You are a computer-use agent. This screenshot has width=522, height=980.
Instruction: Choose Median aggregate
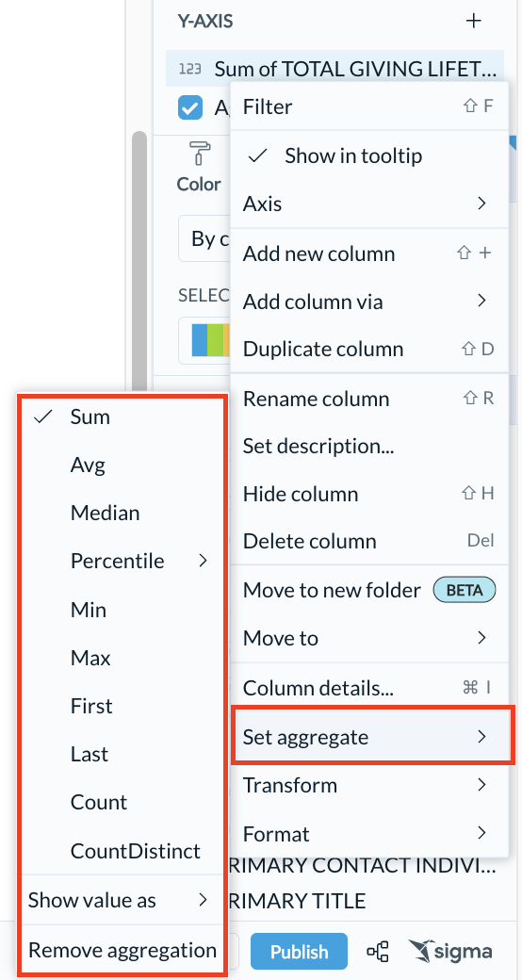122,514
